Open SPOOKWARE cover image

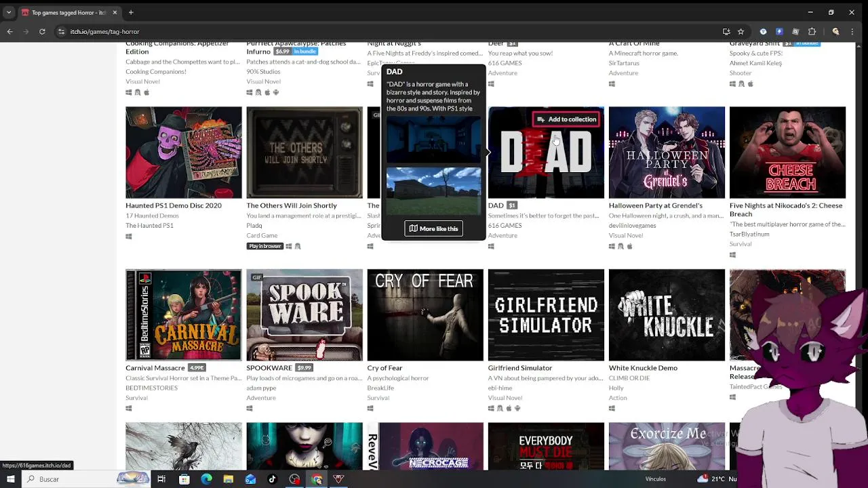[x=304, y=315]
